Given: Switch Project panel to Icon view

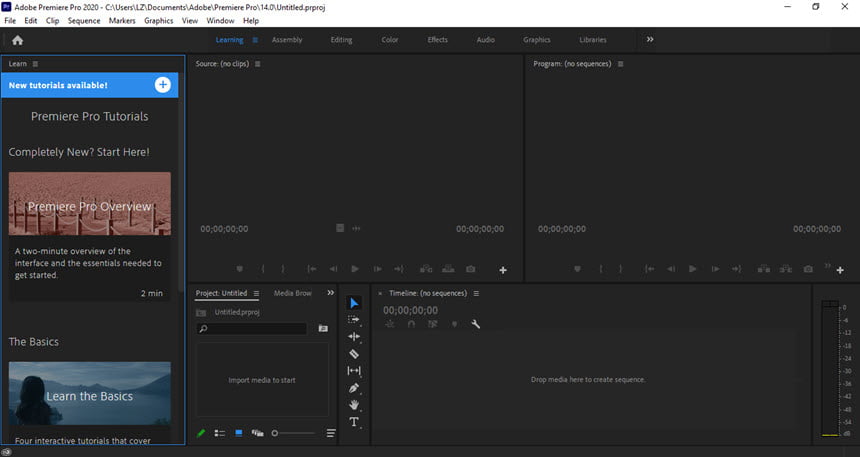Looking at the screenshot, I should (239, 433).
